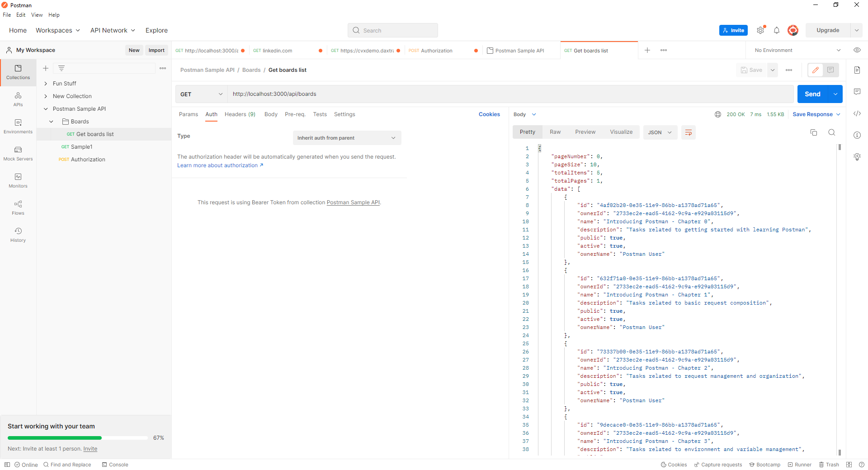Click the settings gear icon
The image size is (868, 470).
tap(760, 30)
